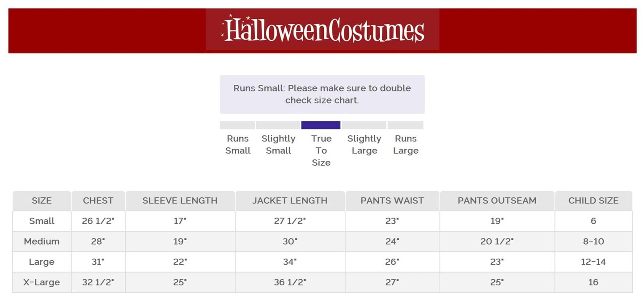Click the highlighted True To Size bar

(321, 125)
